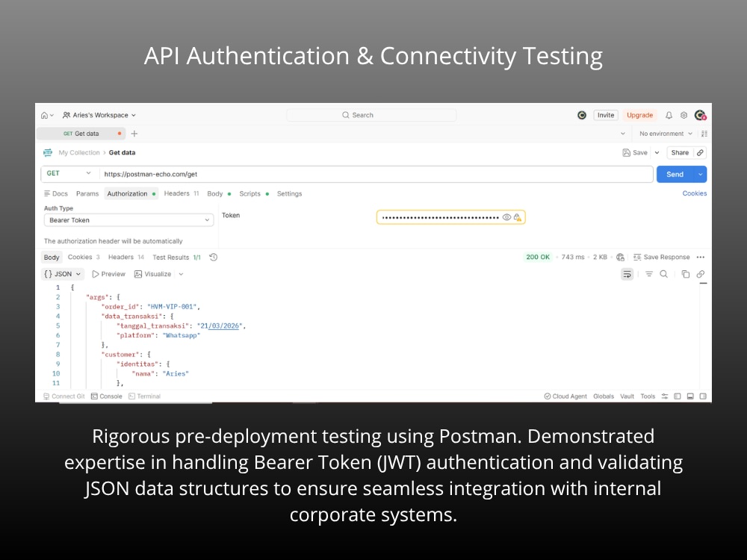This screenshot has width=747, height=560.
Task: Click the lock warning icon in Token field
Action: pyautogui.click(x=518, y=217)
